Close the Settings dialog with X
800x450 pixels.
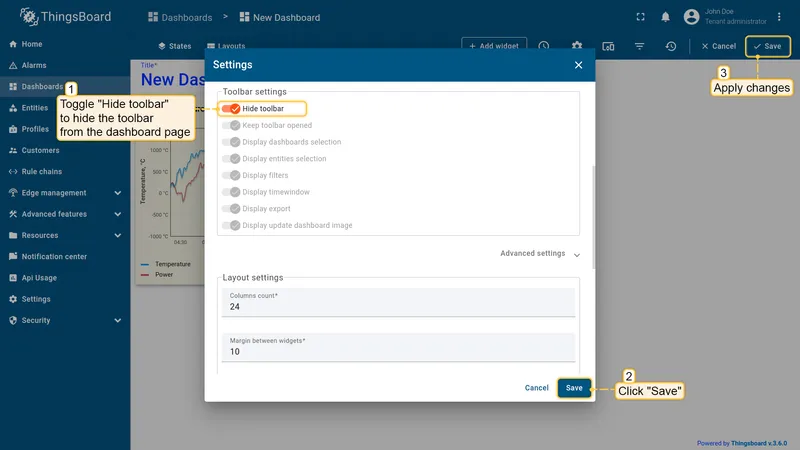click(x=578, y=65)
